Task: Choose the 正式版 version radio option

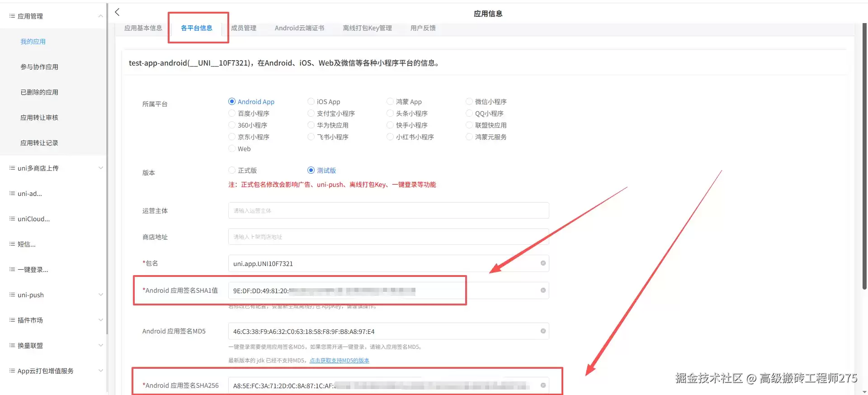Action: click(x=232, y=170)
